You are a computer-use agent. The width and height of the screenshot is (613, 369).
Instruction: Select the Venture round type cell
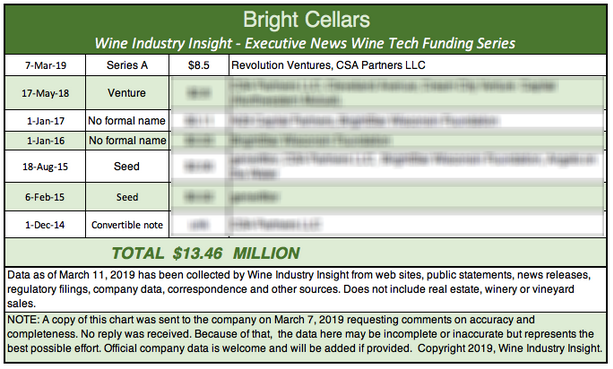[x=127, y=93]
